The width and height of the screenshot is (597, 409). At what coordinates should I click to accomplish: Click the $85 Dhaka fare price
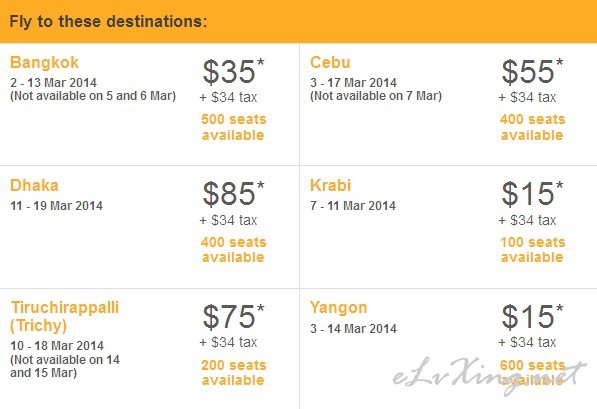(233, 194)
